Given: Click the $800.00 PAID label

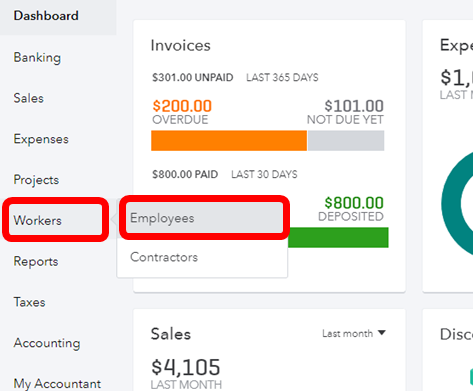Looking at the screenshot, I should point(185,174).
